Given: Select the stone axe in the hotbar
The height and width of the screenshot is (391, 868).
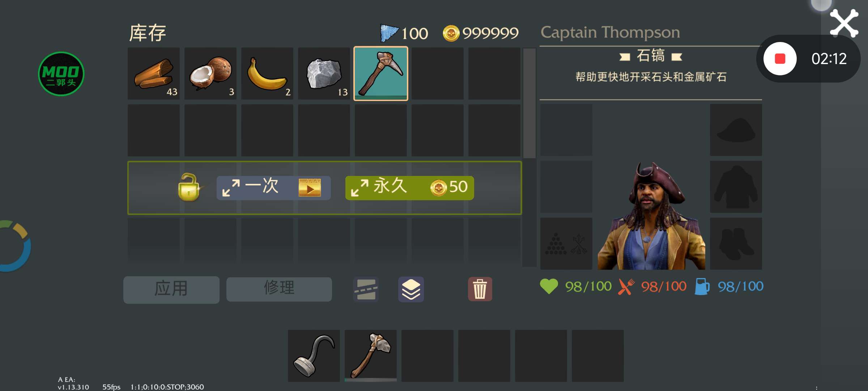Looking at the screenshot, I should [x=371, y=356].
